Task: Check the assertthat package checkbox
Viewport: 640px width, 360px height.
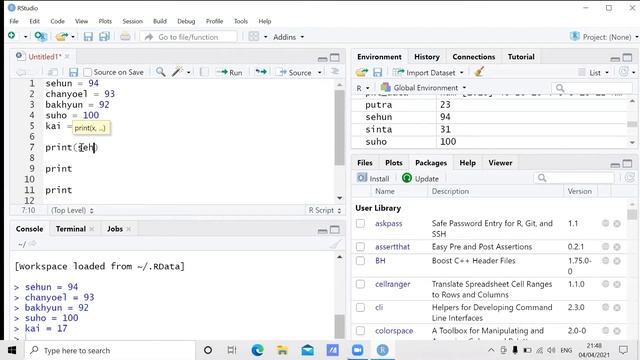Action: (360, 247)
